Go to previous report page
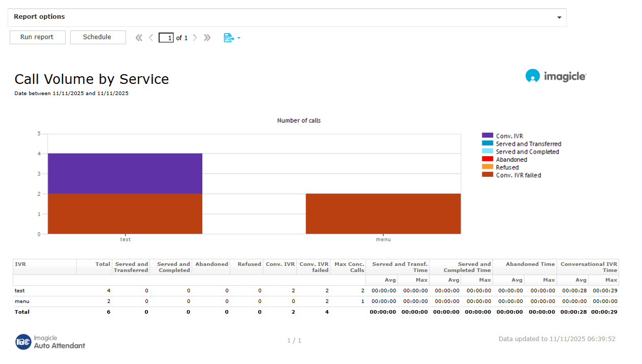 pos(151,38)
